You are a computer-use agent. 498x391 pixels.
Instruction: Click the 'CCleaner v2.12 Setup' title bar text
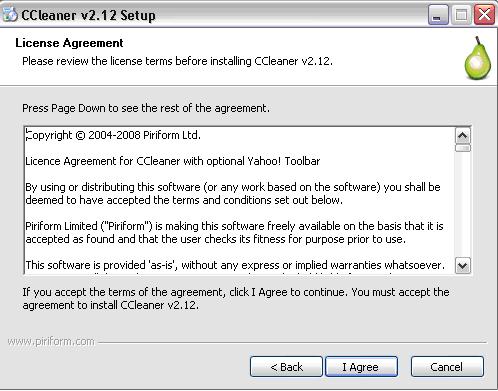pos(88,15)
